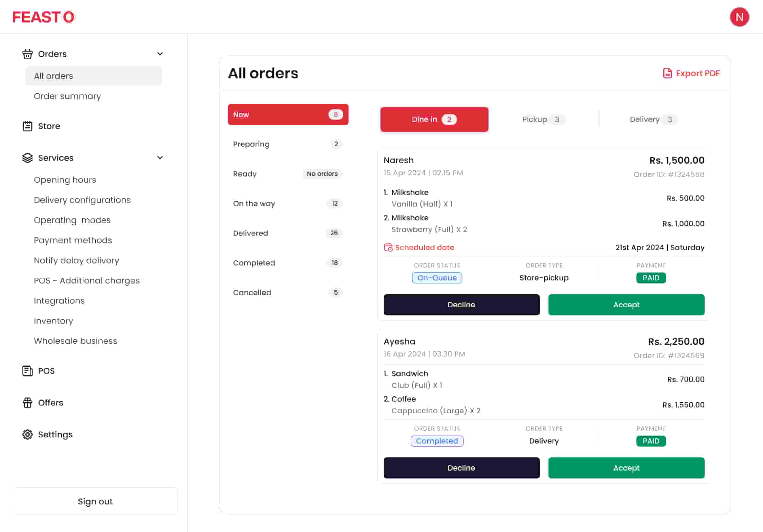Click the POS receipt icon
The image size is (763, 532).
27,370
